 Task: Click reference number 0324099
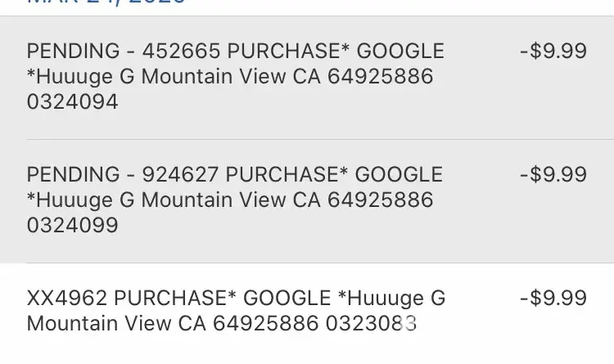click(x=73, y=226)
